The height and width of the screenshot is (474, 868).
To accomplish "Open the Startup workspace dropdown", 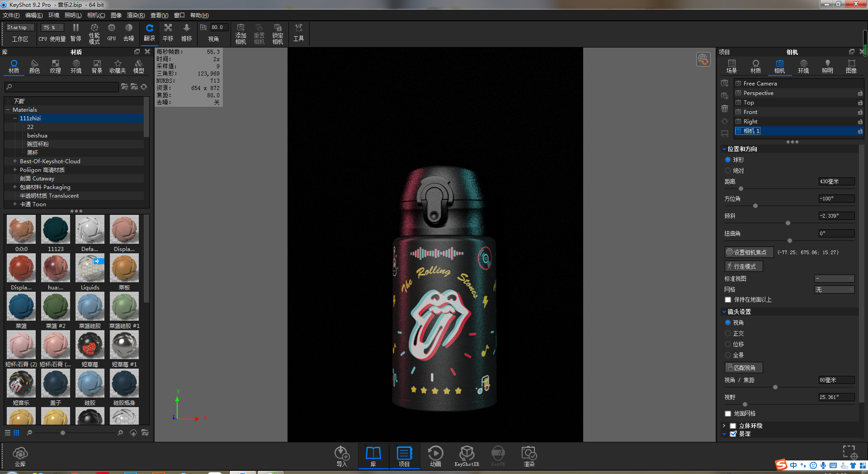I will pyautogui.click(x=19, y=27).
